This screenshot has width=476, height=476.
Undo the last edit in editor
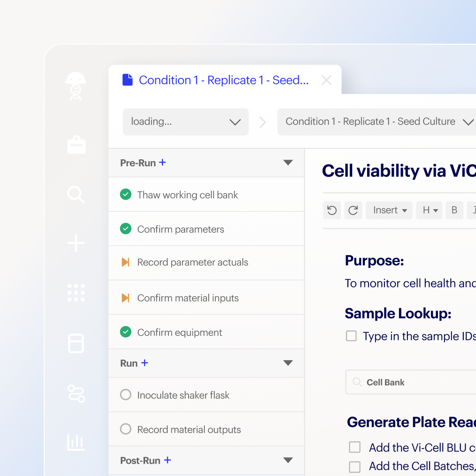click(x=332, y=210)
